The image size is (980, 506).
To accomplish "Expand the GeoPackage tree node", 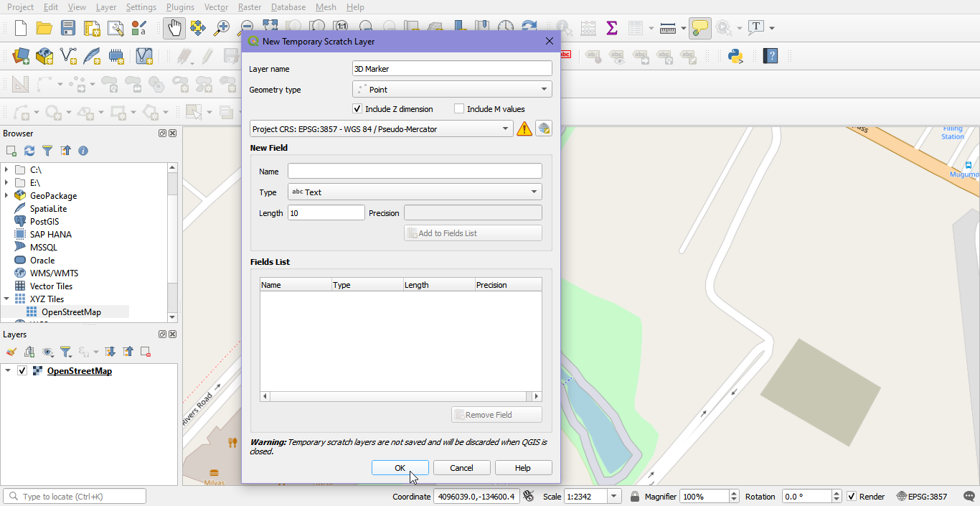I will [x=6, y=196].
